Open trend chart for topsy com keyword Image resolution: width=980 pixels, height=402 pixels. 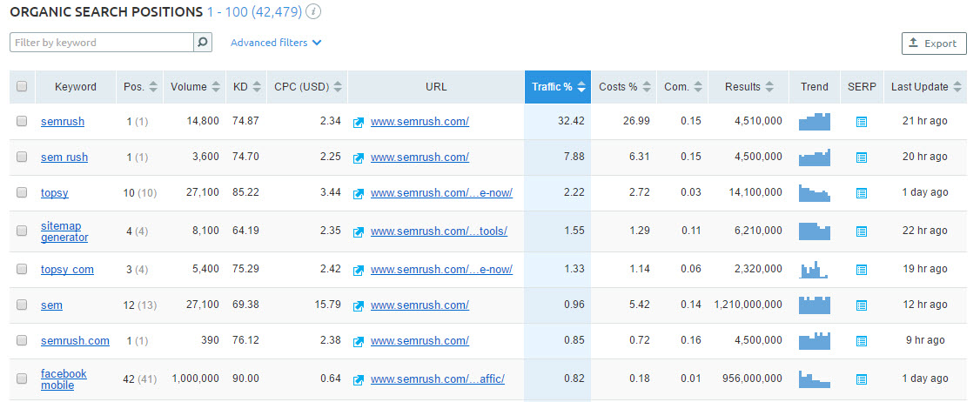815,270
